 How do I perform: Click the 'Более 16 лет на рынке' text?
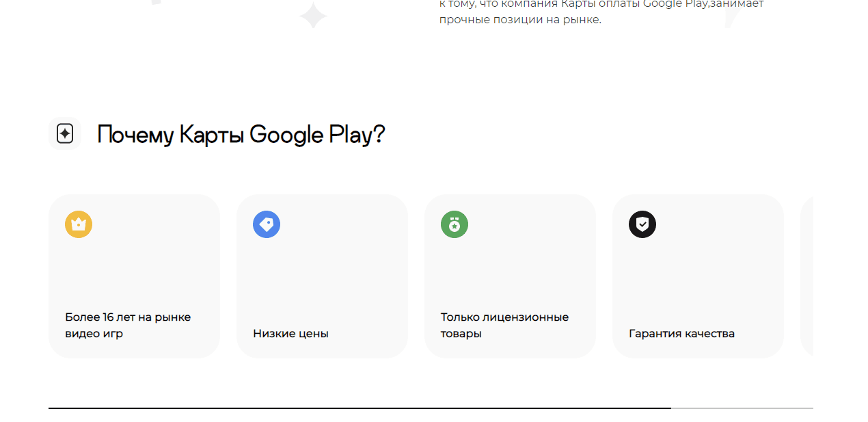point(128,317)
